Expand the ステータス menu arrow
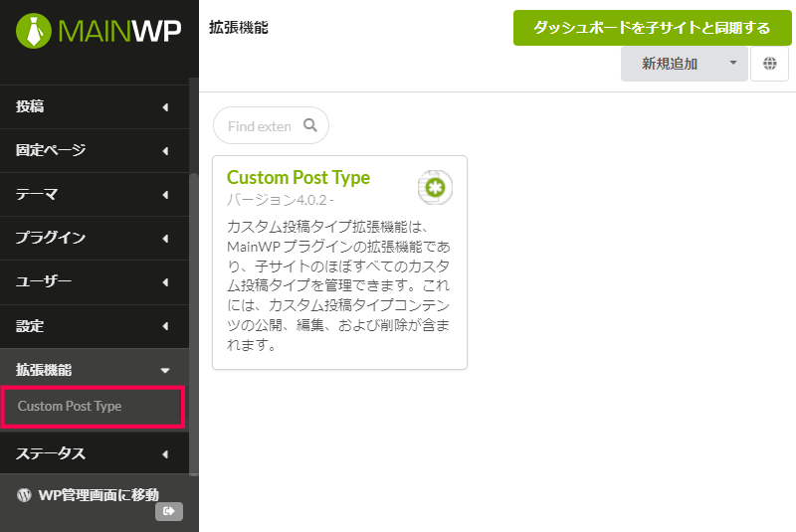Image resolution: width=796 pixels, height=532 pixels. 165,454
